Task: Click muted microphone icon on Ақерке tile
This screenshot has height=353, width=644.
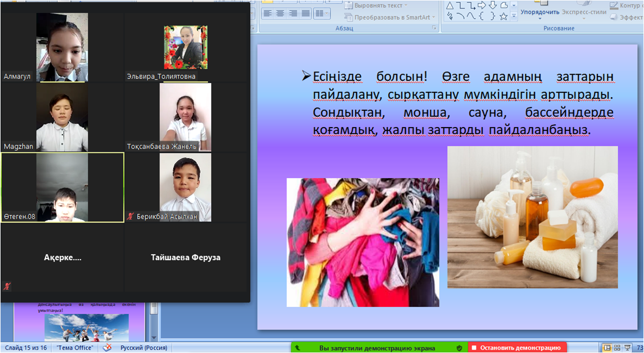Action: click(x=7, y=286)
